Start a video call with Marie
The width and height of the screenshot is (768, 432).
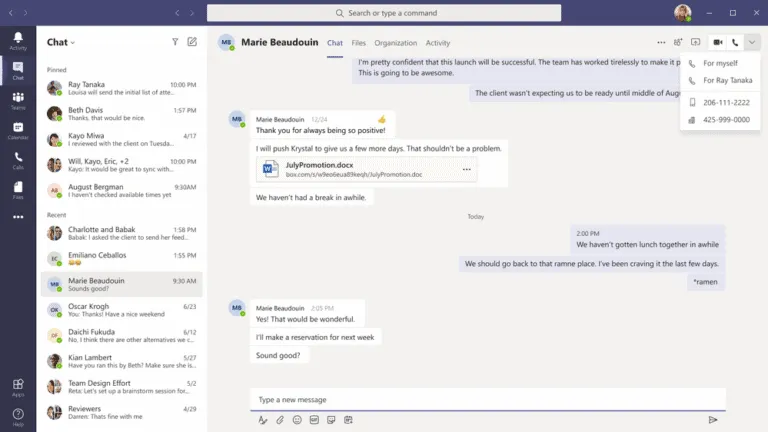point(717,43)
